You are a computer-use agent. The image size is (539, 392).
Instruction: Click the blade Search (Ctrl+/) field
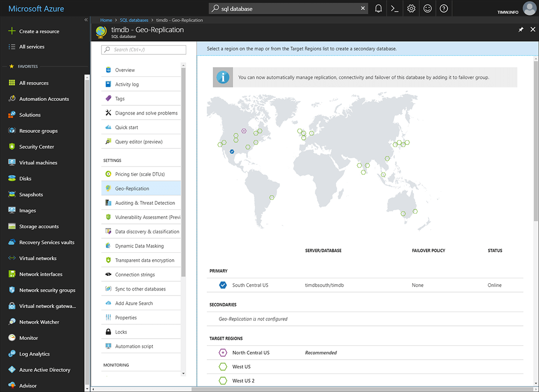coord(144,49)
